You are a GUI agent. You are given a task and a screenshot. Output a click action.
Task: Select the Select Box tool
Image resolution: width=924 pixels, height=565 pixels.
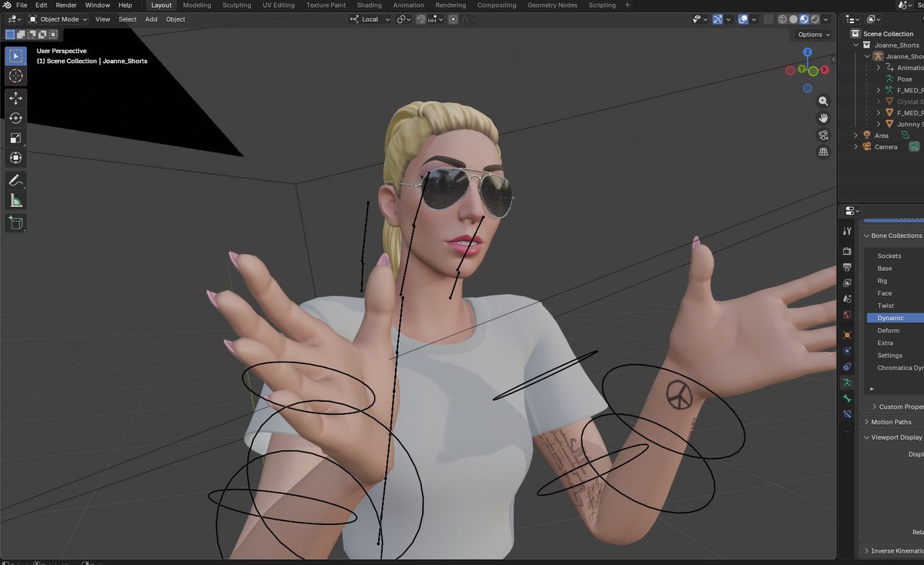click(15, 56)
